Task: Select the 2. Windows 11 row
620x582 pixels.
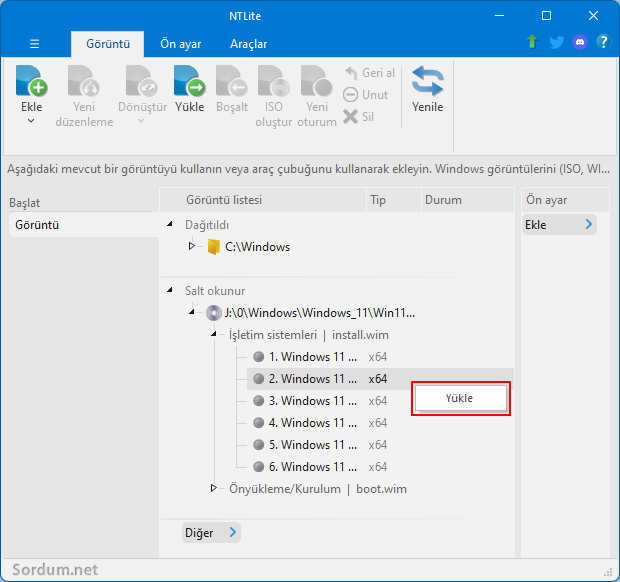Action: [380, 379]
